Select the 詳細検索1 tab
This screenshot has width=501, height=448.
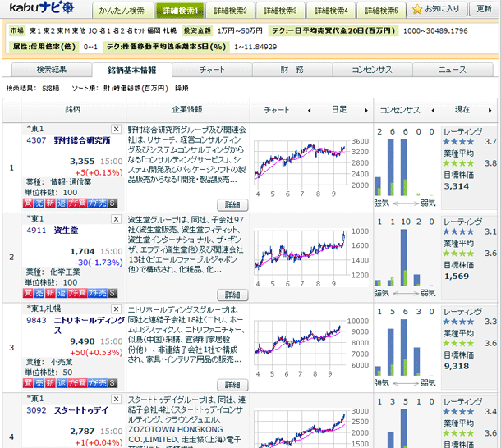point(180,11)
